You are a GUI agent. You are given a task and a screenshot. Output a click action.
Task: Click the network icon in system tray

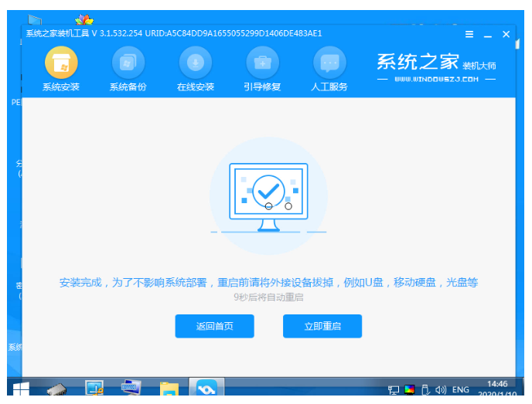(394, 390)
